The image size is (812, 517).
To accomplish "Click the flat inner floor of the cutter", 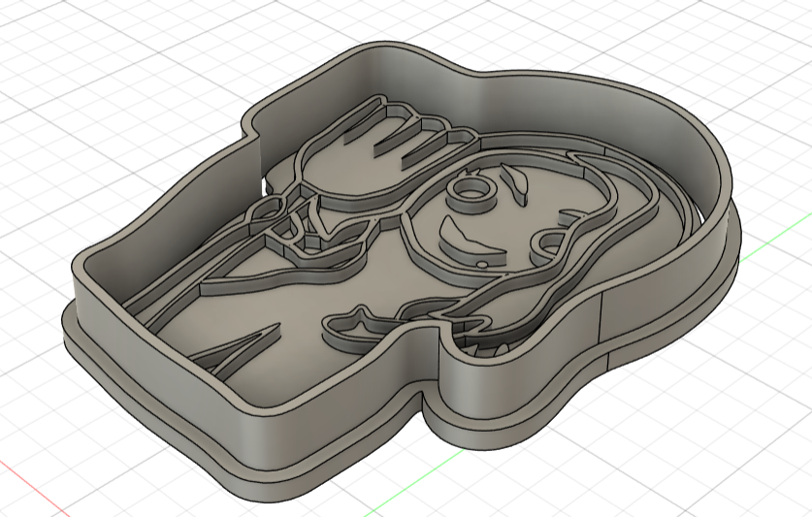I will (281, 291).
